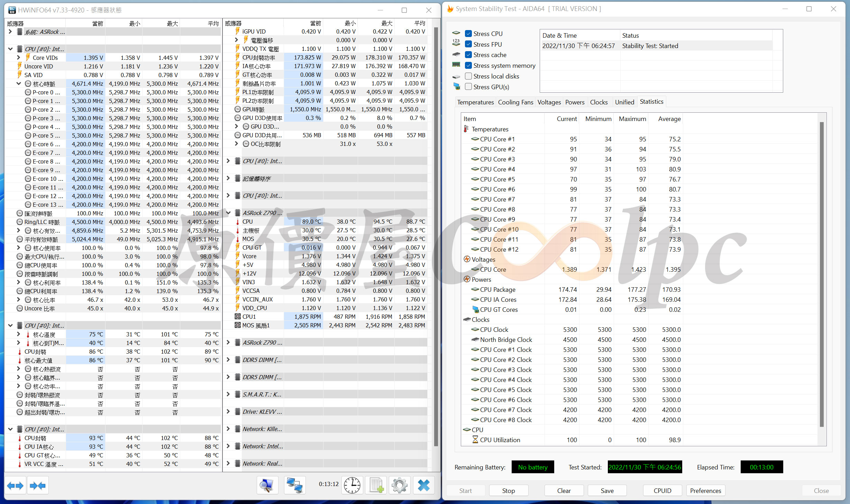Select the CPU Core #4 temperature row
The height and width of the screenshot is (504, 850).
pyautogui.click(x=573, y=169)
